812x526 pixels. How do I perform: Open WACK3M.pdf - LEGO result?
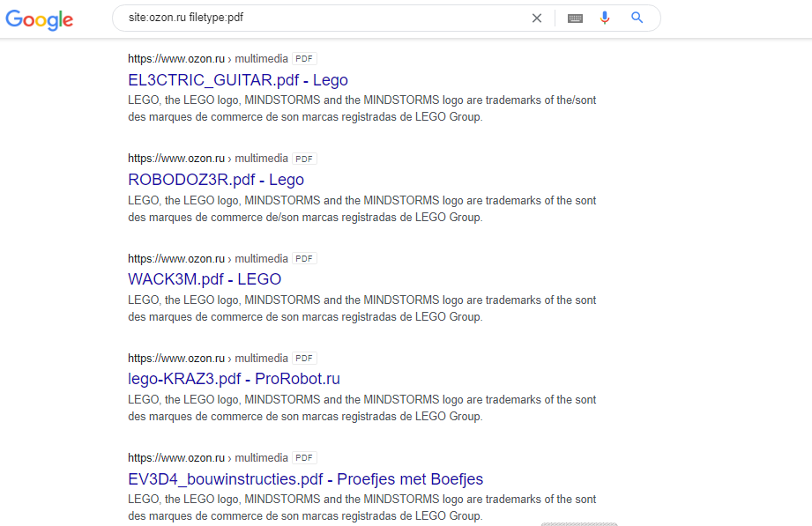tap(205, 279)
